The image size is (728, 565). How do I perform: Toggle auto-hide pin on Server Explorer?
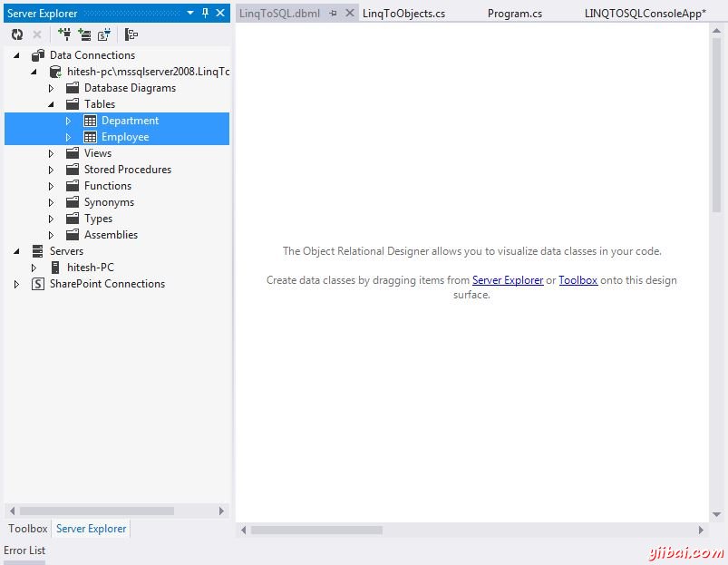(x=205, y=13)
